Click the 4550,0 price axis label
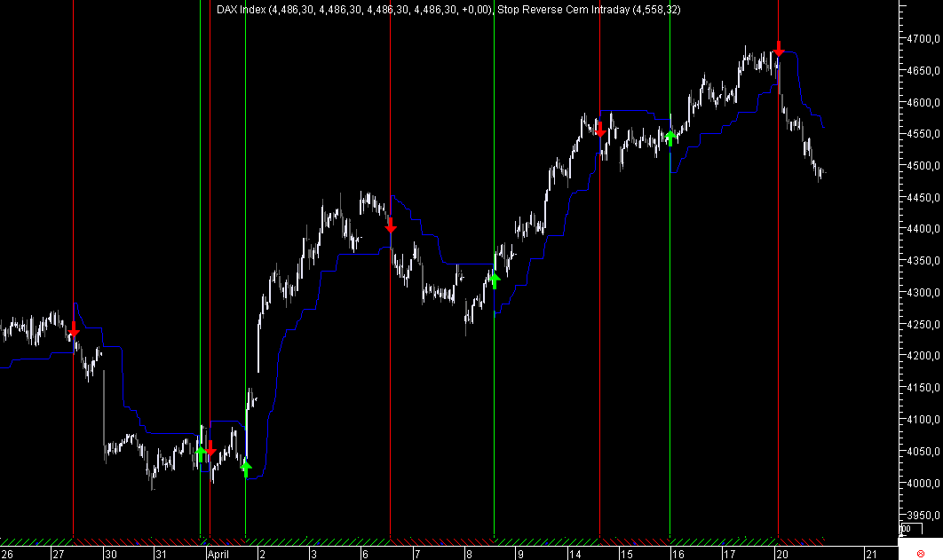943x560 pixels. pos(923,134)
